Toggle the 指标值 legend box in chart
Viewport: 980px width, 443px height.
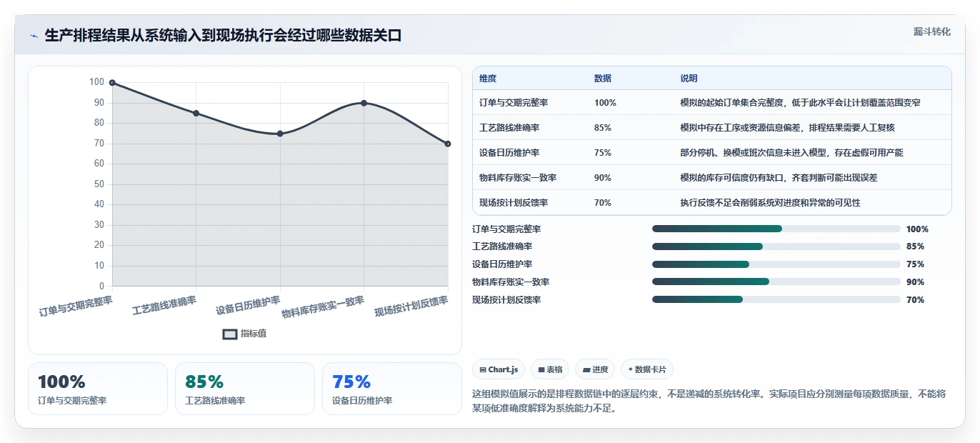pos(230,334)
